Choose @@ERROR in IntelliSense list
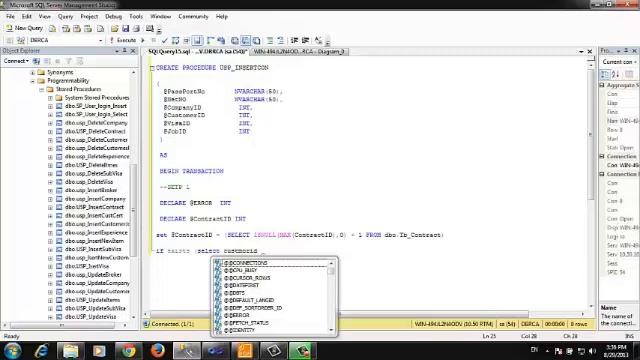This screenshot has width=640, height=360. [236, 316]
